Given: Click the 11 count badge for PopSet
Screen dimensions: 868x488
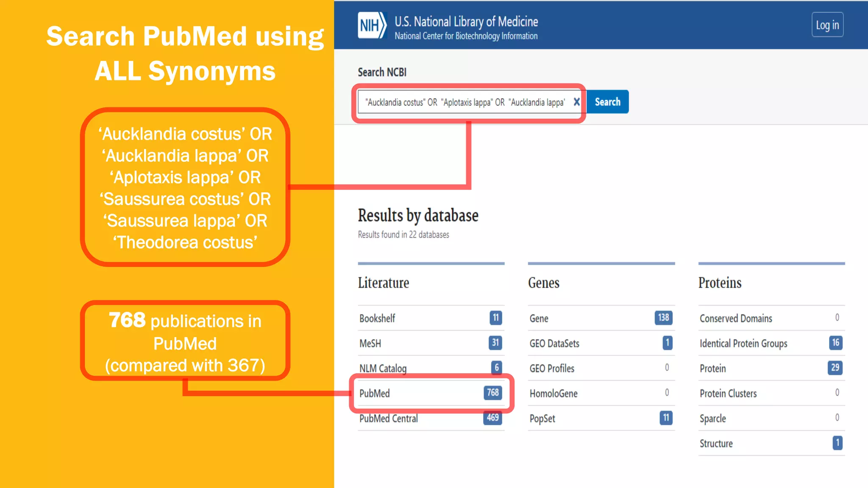Looking at the screenshot, I should tap(666, 418).
